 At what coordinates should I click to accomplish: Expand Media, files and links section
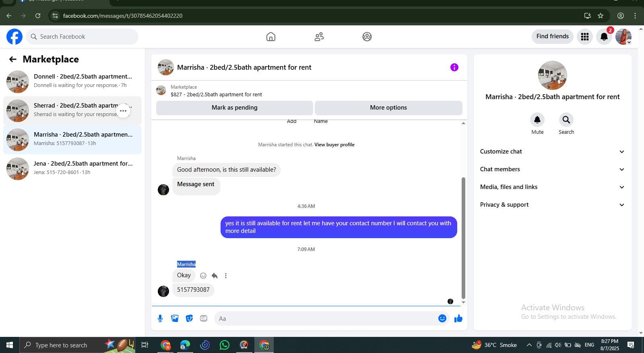pos(552,187)
